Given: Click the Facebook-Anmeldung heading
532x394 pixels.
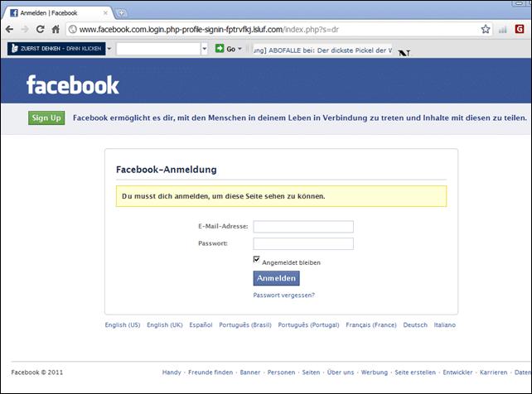Looking at the screenshot, I should pos(167,170).
